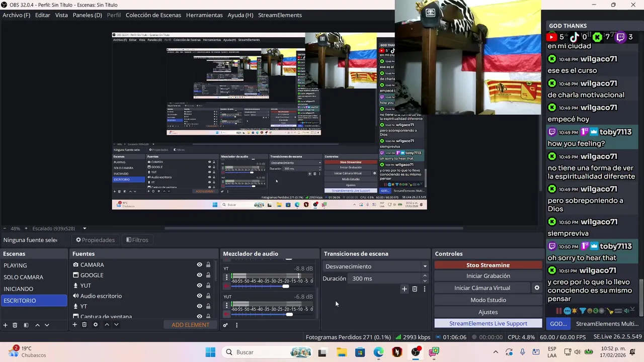Remove source with Fuentes trash icon
Screen dimensions: 644x362
(x=85, y=325)
